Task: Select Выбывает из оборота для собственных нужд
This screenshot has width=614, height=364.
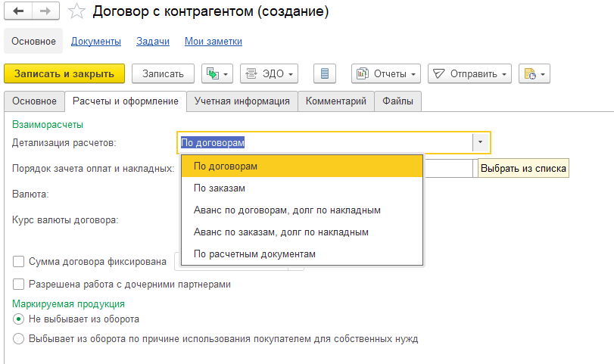Action: point(18,338)
